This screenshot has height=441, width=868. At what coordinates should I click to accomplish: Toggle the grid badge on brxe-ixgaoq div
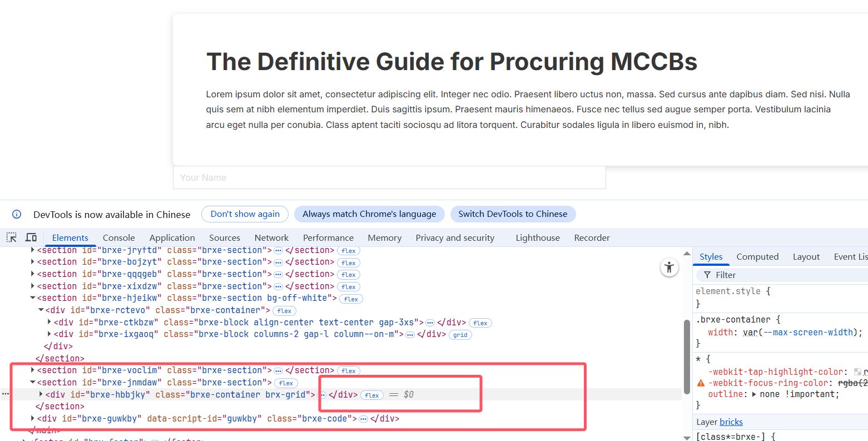tap(460, 335)
